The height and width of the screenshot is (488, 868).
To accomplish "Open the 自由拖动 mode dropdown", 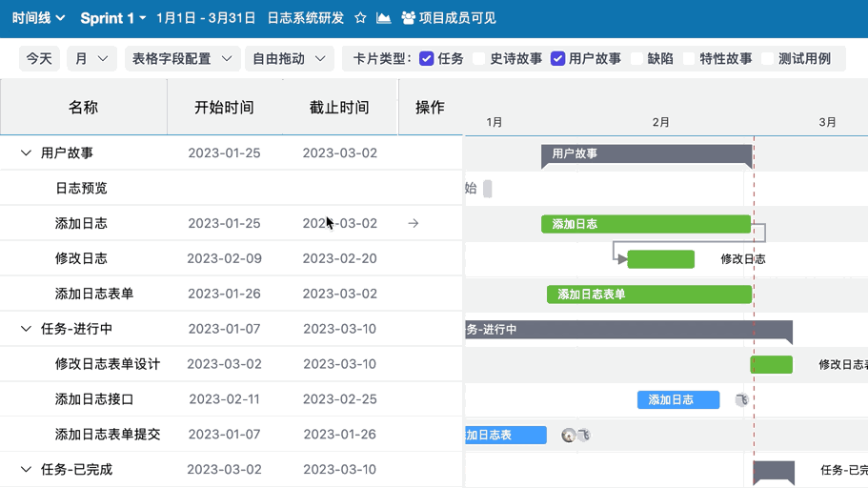I will (290, 59).
